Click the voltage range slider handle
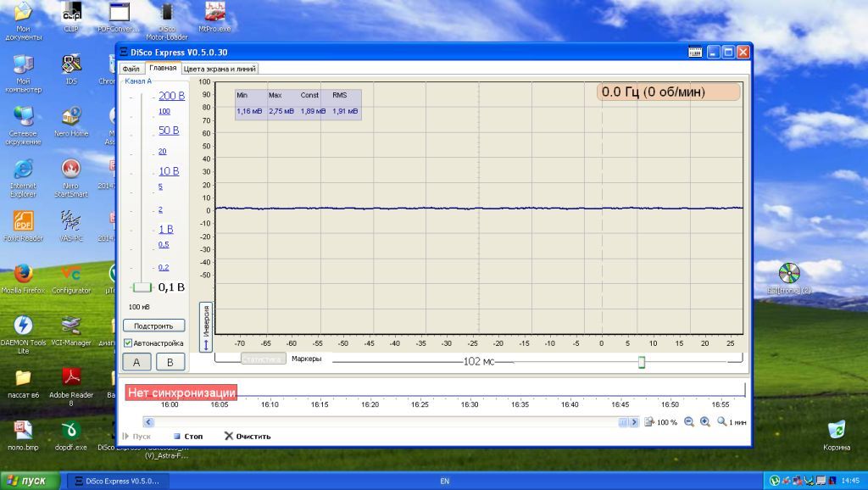 [x=142, y=287]
